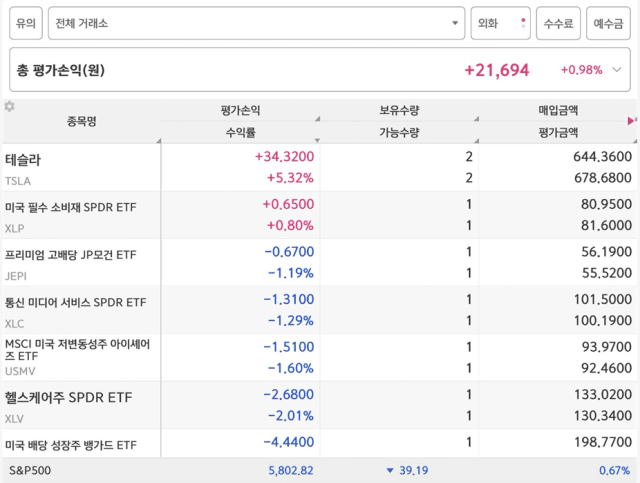
Task: Click XLC return rate -1.29%
Action: click(291, 320)
